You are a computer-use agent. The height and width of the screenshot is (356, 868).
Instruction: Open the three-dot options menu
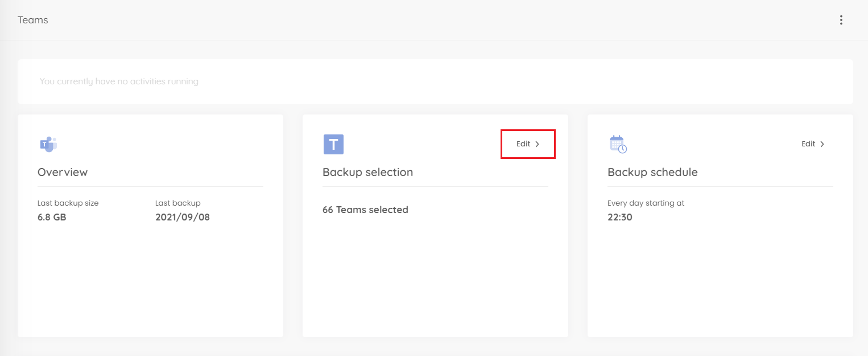(841, 20)
